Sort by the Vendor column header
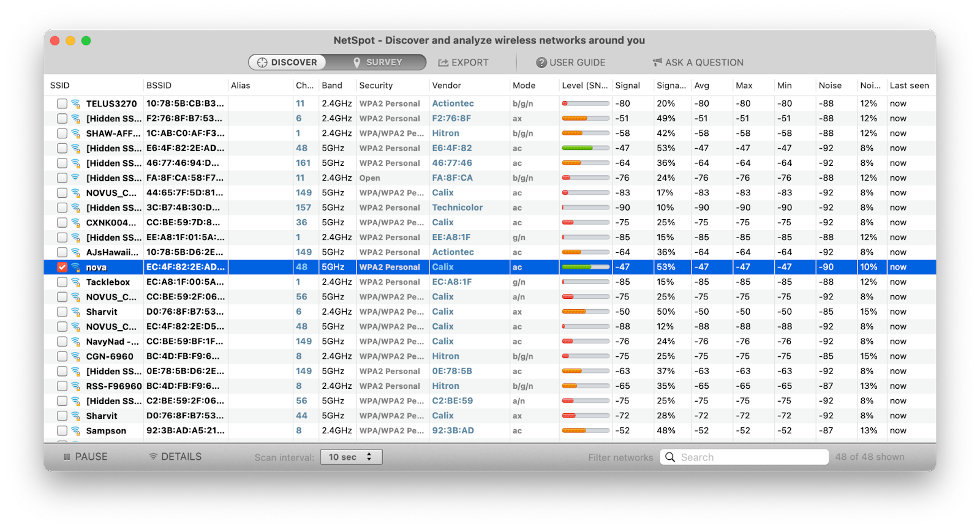Image resolution: width=980 pixels, height=529 pixels. (447, 86)
